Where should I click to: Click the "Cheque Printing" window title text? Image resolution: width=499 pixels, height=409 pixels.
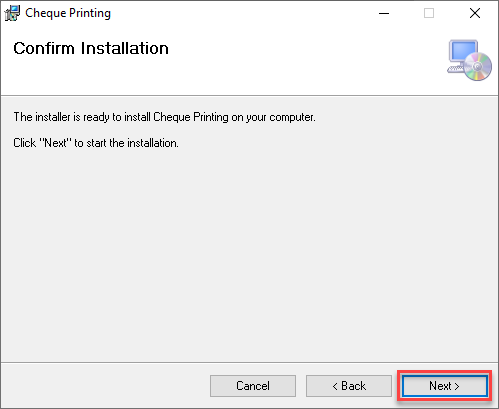click(x=68, y=13)
